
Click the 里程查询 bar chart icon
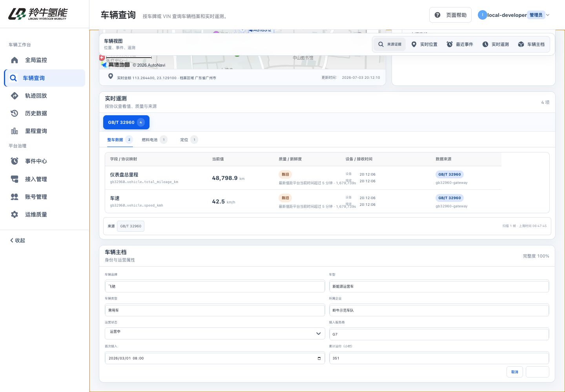coord(15,131)
